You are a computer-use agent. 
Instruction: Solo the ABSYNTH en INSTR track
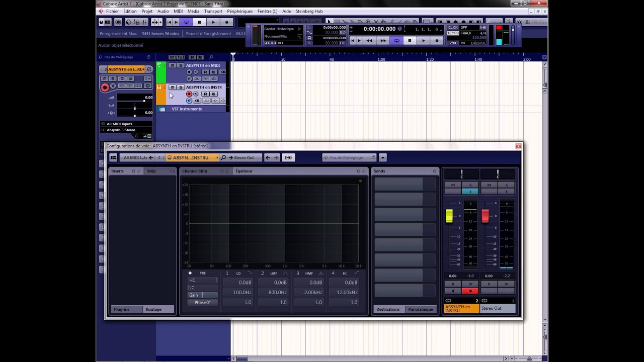[x=181, y=87]
